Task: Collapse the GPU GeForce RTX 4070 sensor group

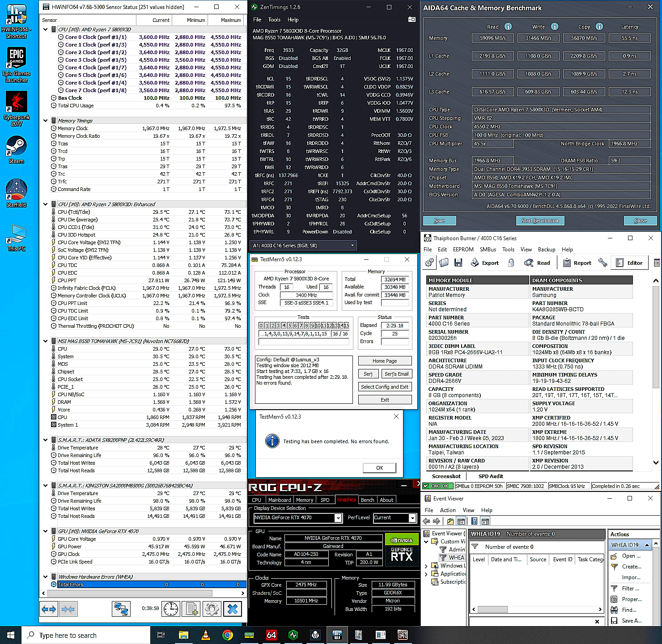Action: pos(46,531)
